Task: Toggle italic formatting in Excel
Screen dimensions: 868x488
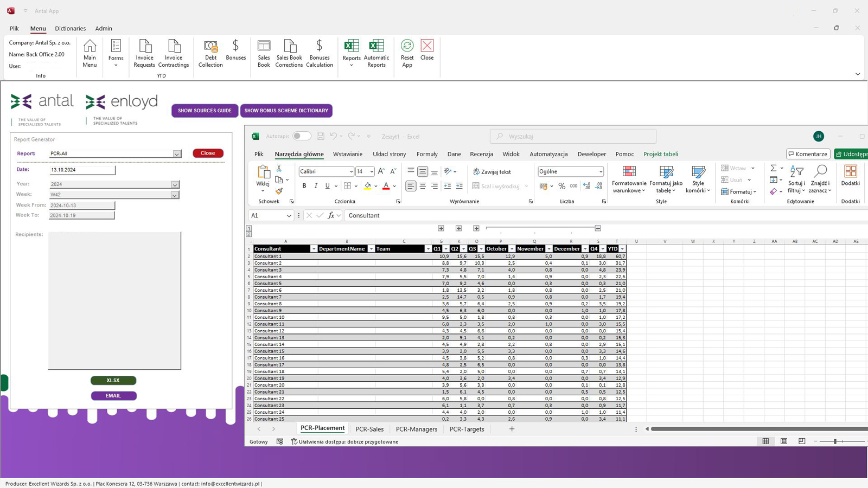Action: click(316, 186)
